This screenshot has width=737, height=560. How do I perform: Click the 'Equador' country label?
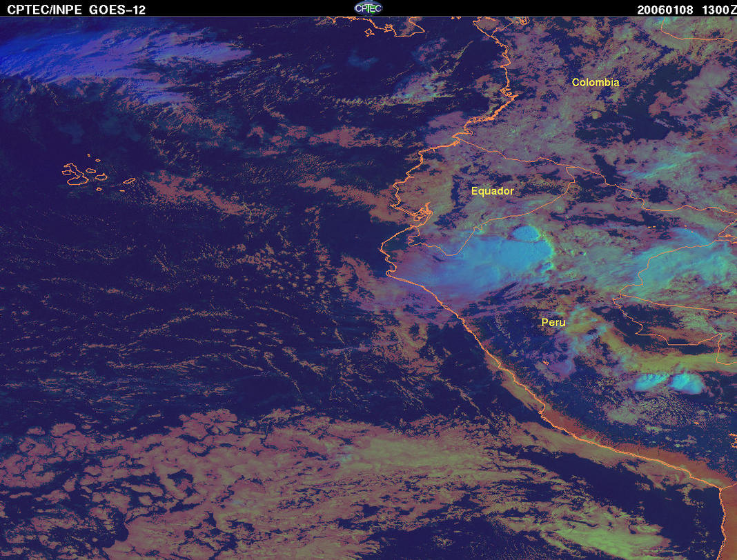click(x=492, y=191)
